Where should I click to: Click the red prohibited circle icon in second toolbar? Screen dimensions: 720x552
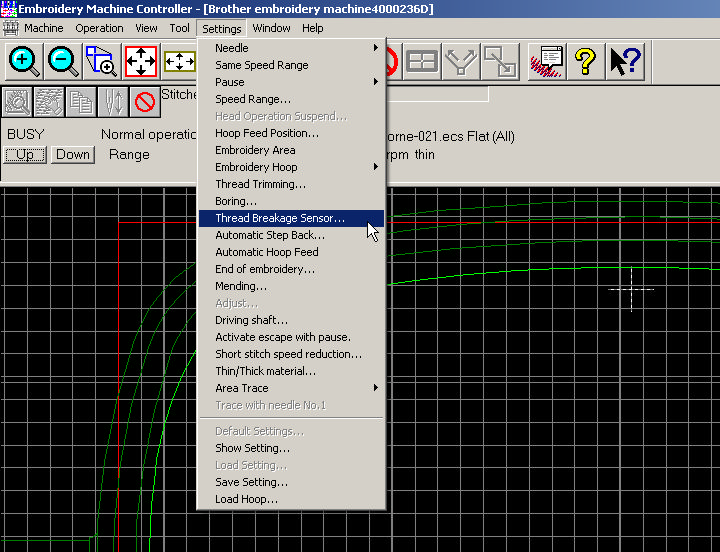tap(145, 102)
